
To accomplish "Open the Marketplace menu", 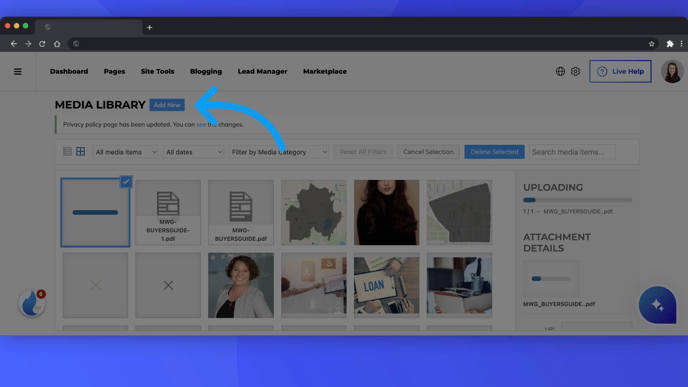I will [325, 71].
